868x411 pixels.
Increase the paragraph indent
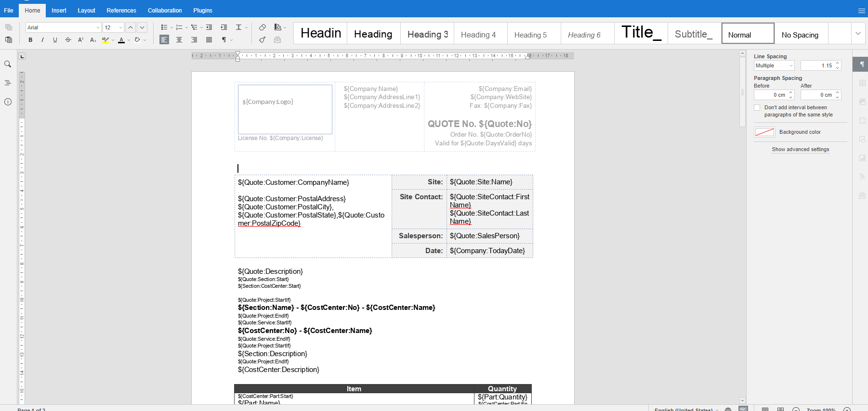[224, 27]
